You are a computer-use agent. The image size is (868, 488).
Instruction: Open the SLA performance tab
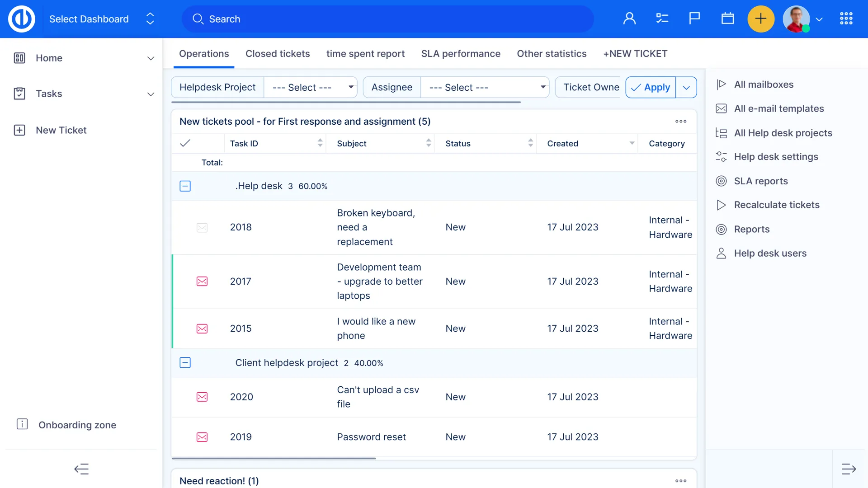(x=461, y=54)
